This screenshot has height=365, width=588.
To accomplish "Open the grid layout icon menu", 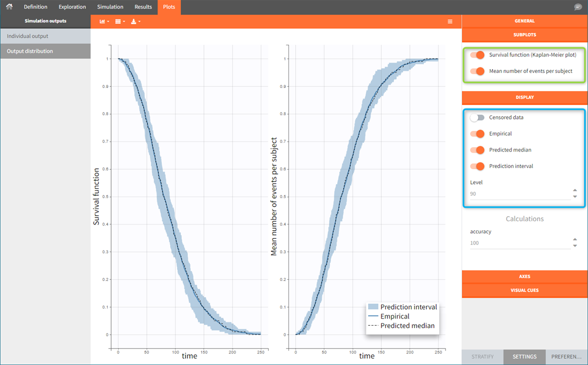I will pyautogui.click(x=119, y=22).
